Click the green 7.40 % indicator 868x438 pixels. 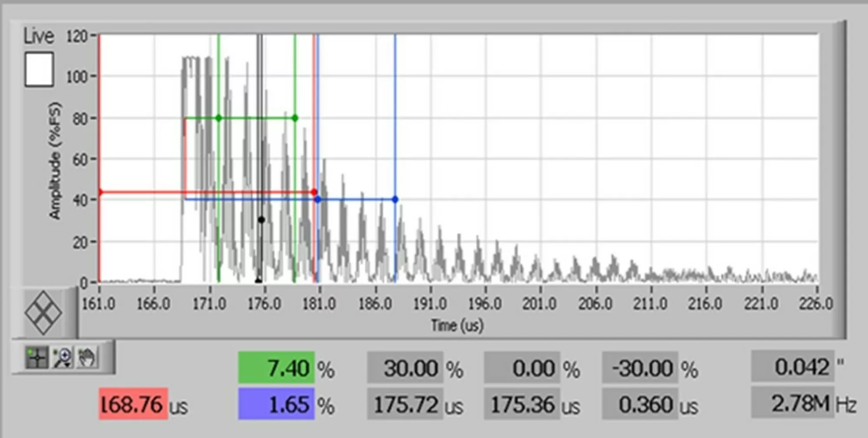click(x=276, y=368)
